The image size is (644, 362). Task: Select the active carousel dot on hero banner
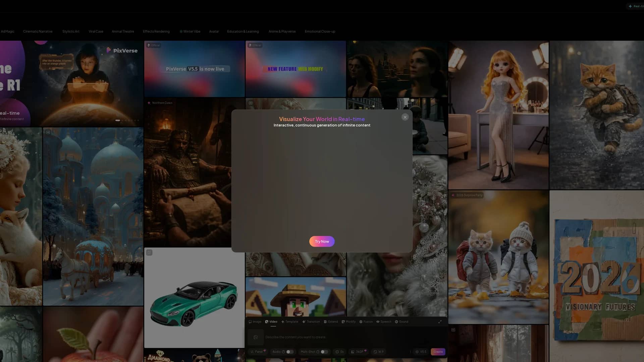pos(118,120)
